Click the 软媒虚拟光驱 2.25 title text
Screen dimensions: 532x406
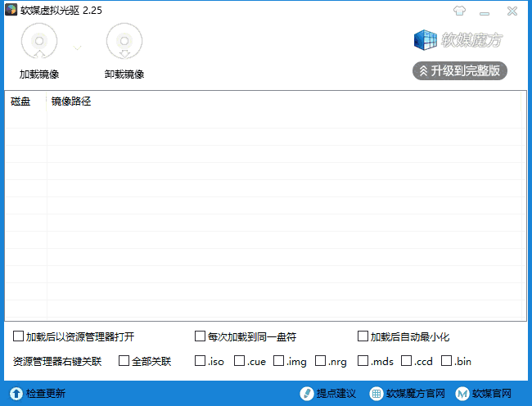[x=61, y=11]
